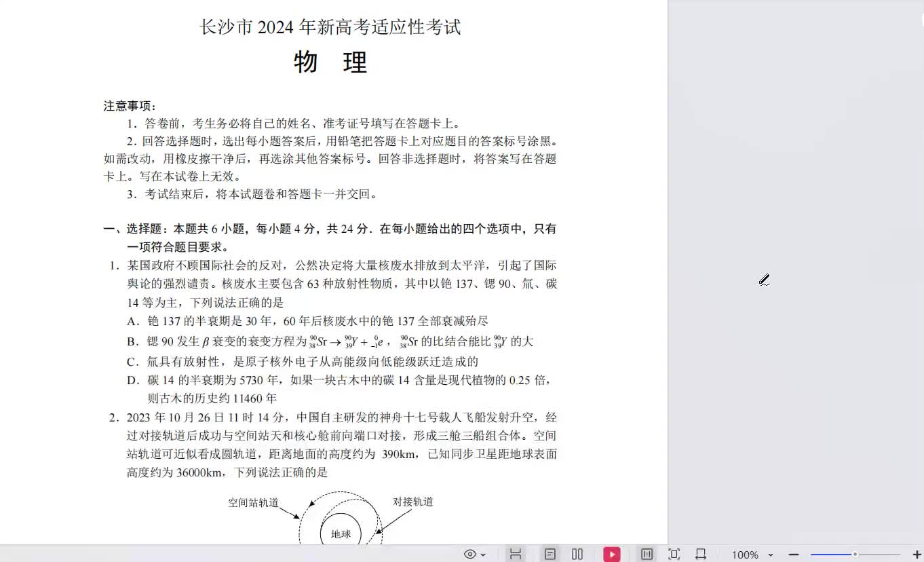Expand the eye mode dropdown arrow
This screenshot has height=562, width=924.
[x=483, y=555]
